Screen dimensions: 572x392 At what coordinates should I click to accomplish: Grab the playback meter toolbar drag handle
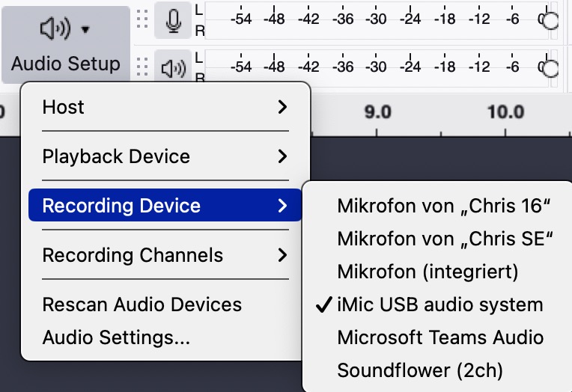142,67
